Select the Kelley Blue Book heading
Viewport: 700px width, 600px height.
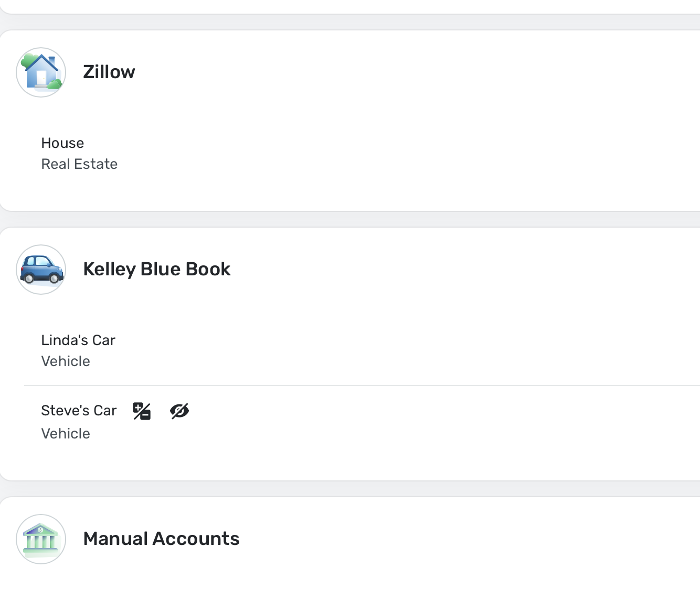[x=157, y=269]
